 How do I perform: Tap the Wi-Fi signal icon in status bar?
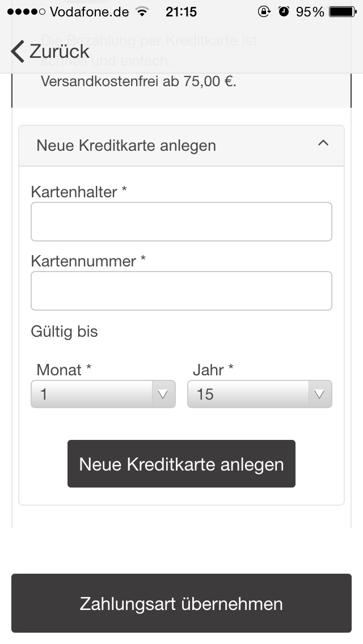point(142,11)
